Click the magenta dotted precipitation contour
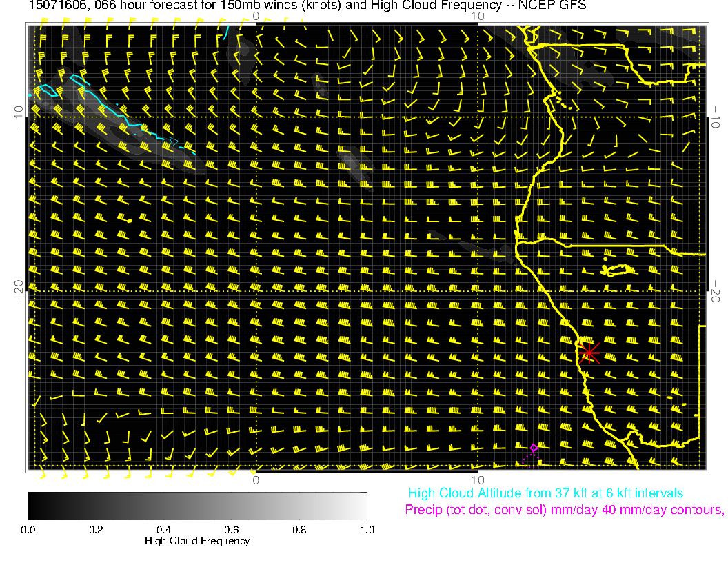This screenshot has height=563, width=728. tap(529, 459)
